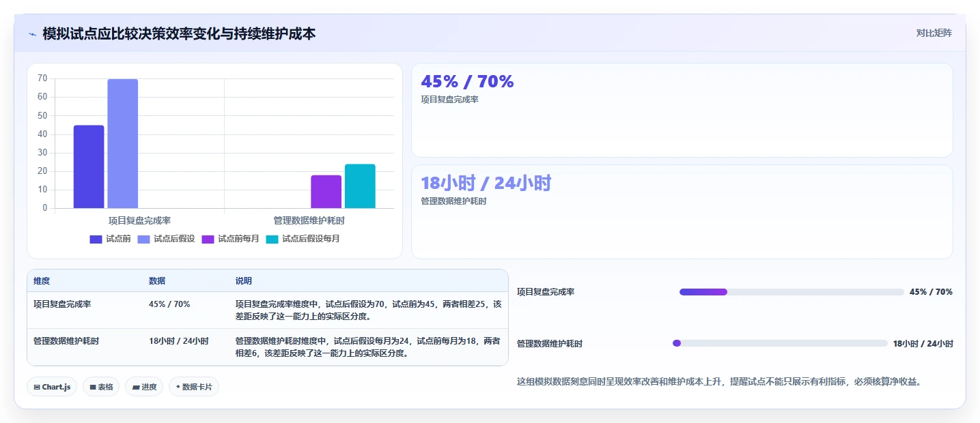Click the 18小时 / 24小时 table cell
Screen dimensions: 980x423
click(179, 341)
